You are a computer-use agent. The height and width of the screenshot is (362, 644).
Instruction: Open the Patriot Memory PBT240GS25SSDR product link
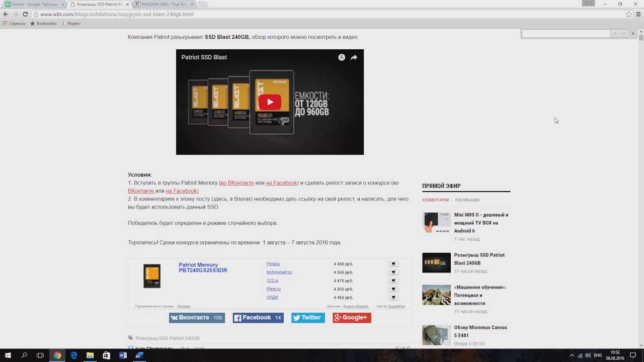(203, 267)
